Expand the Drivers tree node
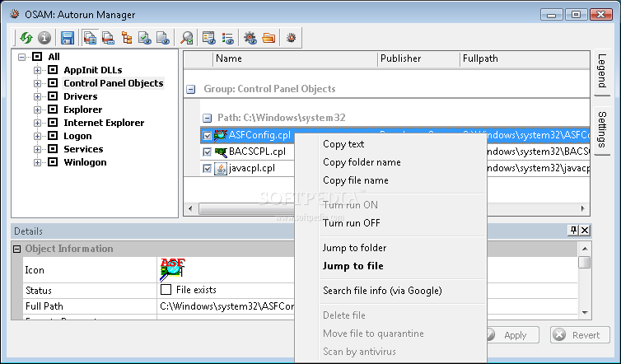 coord(37,96)
